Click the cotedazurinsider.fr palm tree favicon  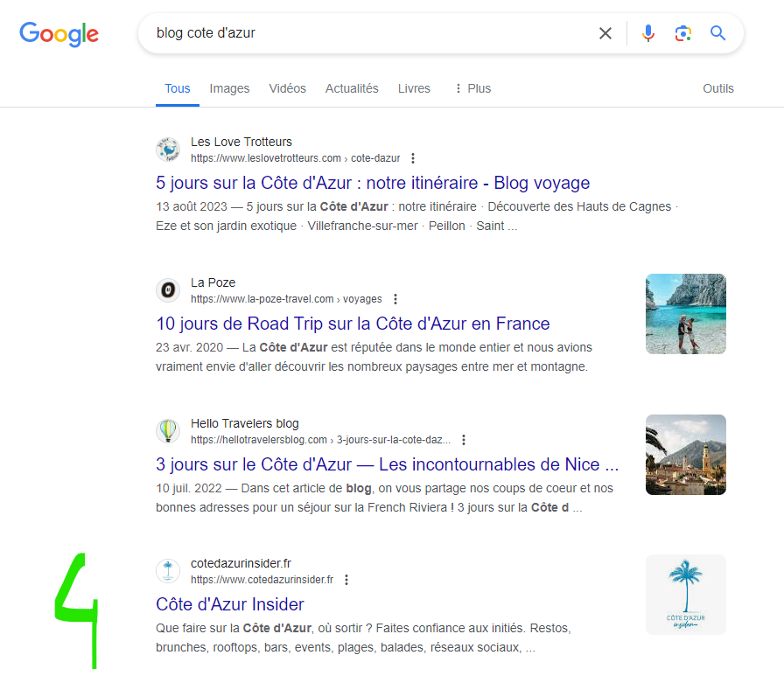click(168, 571)
